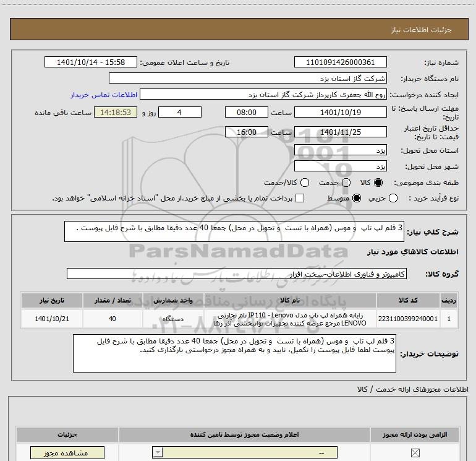This screenshot has width=476, height=461.
Task: Toggle the الزامی بودن ارائه مجوز checkbox
Action: point(415,453)
